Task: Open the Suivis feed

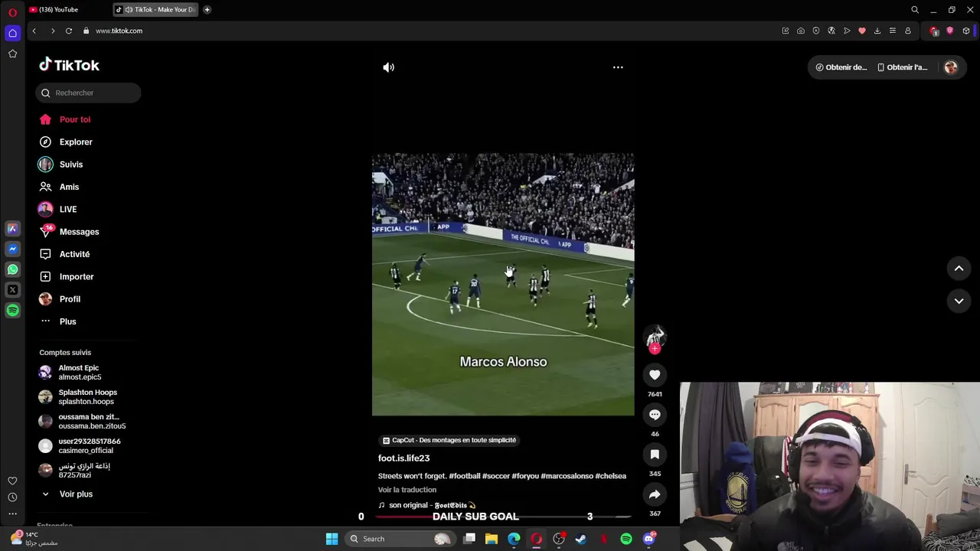Action: [71, 165]
